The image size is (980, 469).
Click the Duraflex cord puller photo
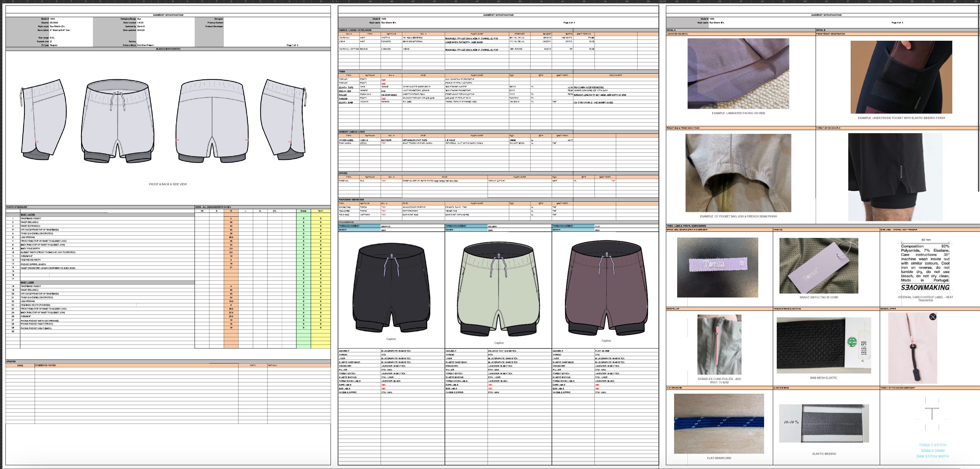(x=719, y=344)
